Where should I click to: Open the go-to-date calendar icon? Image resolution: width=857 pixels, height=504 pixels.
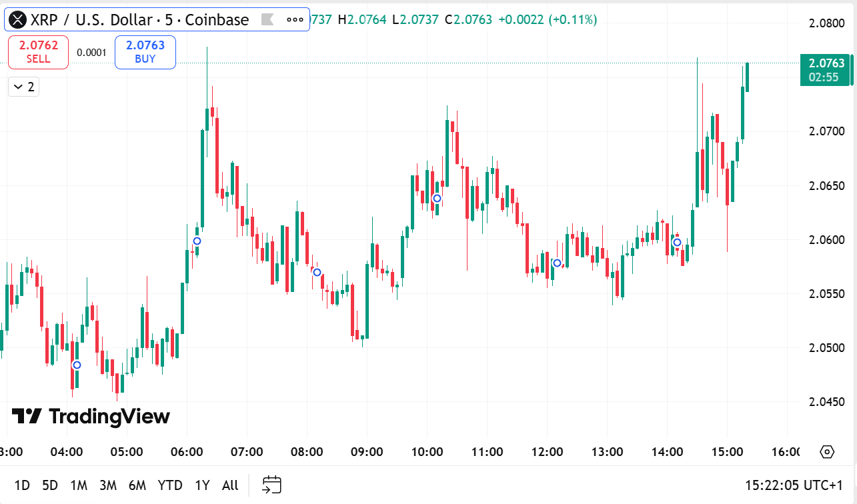pyautogui.click(x=271, y=485)
